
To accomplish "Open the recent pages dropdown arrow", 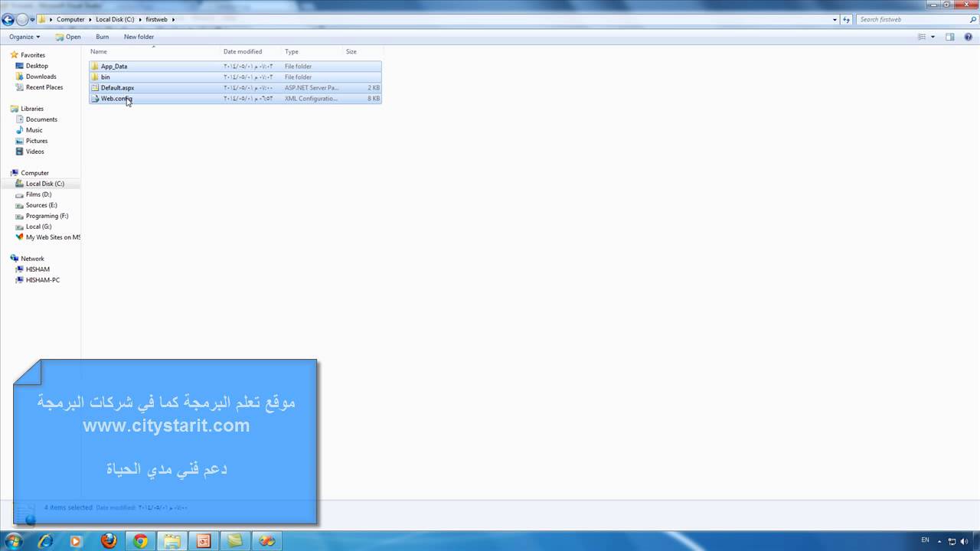I will pyautogui.click(x=32, y=20).
